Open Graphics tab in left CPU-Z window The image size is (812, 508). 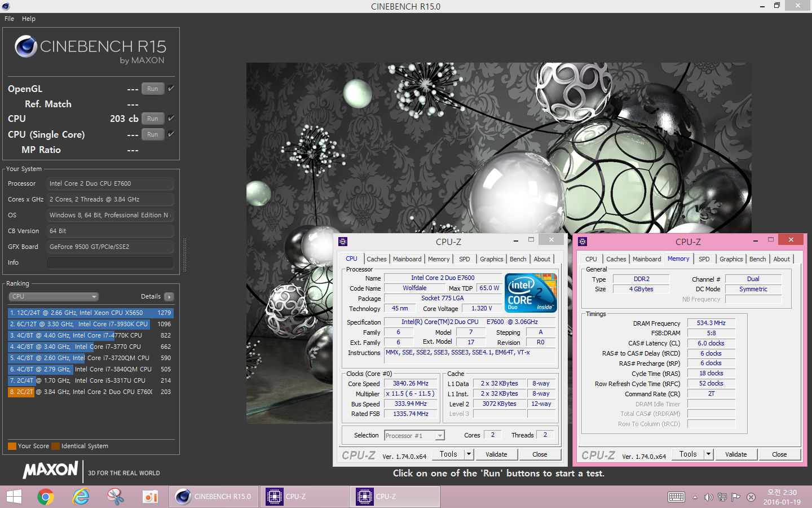tap(492, 259)
